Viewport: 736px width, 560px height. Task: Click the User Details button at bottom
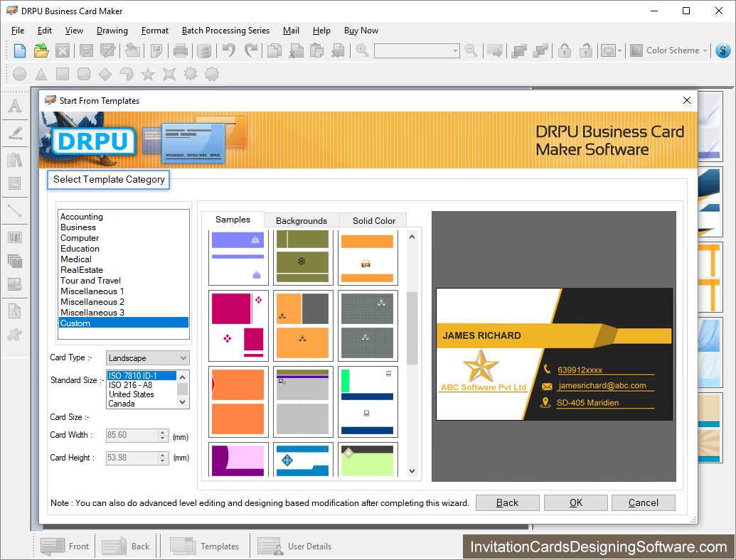294,546
